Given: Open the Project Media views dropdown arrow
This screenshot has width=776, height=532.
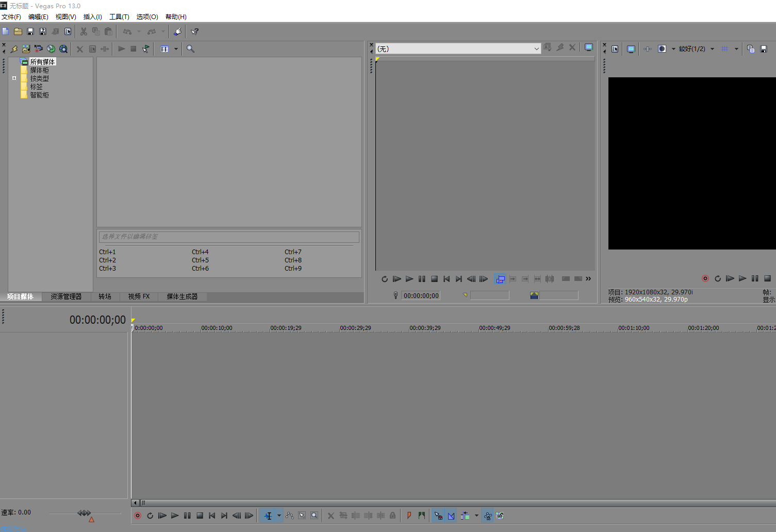Looking at the screenshot, I should (x=176, y=49).
